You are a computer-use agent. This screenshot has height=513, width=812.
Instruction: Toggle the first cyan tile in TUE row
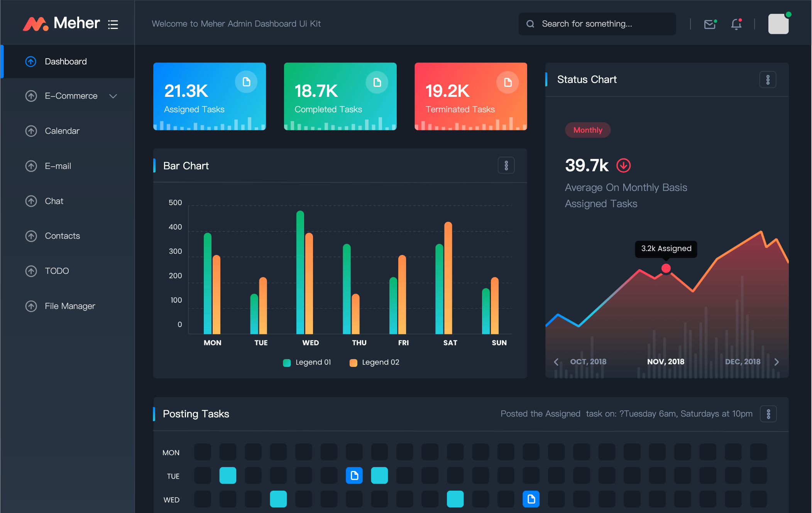(x=228, y=476)
